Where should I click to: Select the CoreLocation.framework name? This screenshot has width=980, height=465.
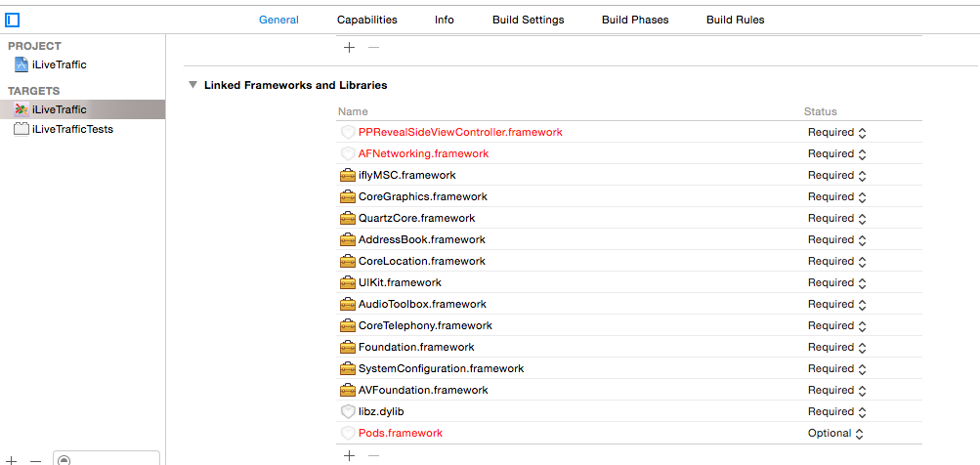tap(422, 261)
